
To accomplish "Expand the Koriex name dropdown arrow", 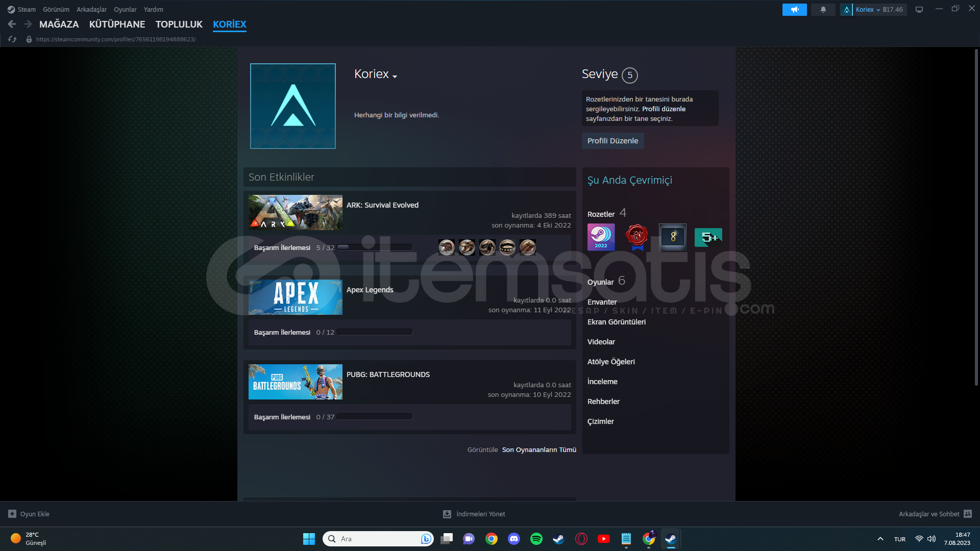I will pos(395,77).
